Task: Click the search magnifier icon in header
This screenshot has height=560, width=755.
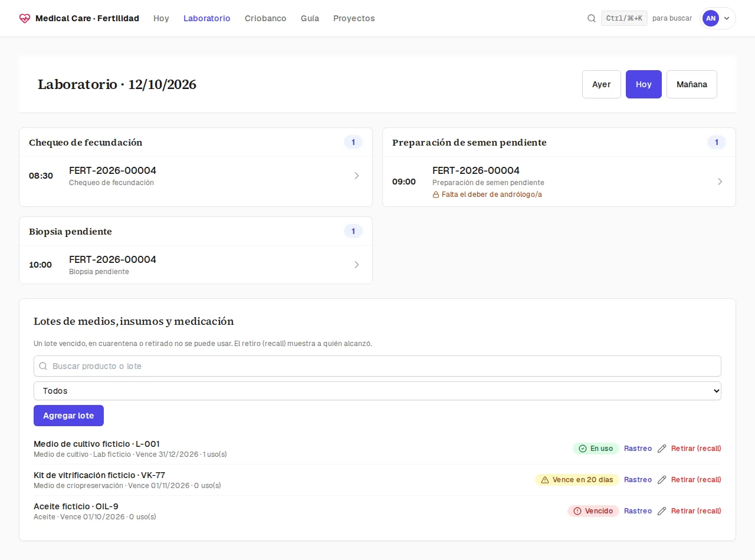Action: tap(592, 18)
